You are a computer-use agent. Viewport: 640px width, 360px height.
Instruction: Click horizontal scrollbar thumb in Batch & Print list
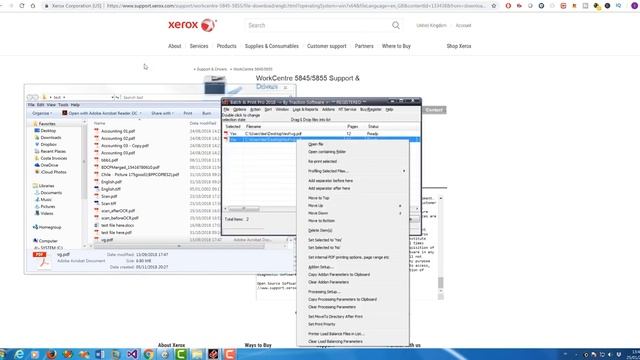click(244, 209)
